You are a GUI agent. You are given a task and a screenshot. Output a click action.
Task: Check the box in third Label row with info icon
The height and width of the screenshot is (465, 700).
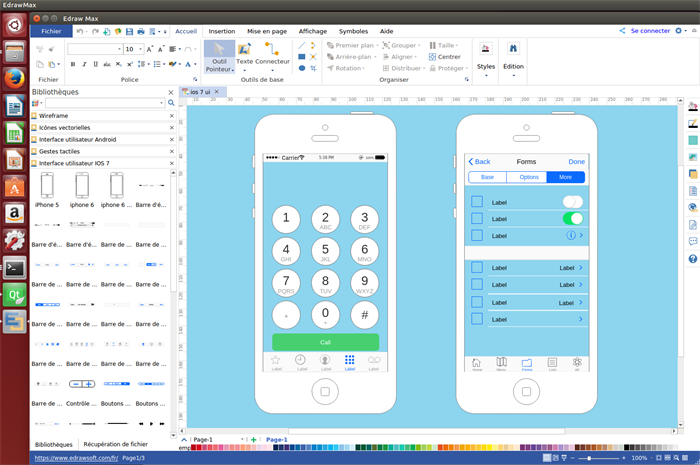(x=477, y=235)
